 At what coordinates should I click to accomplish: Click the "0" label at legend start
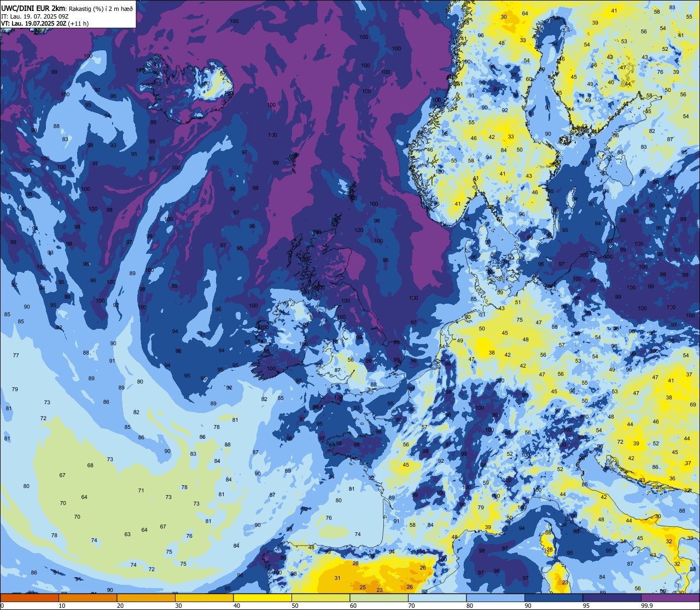point(3,606)
